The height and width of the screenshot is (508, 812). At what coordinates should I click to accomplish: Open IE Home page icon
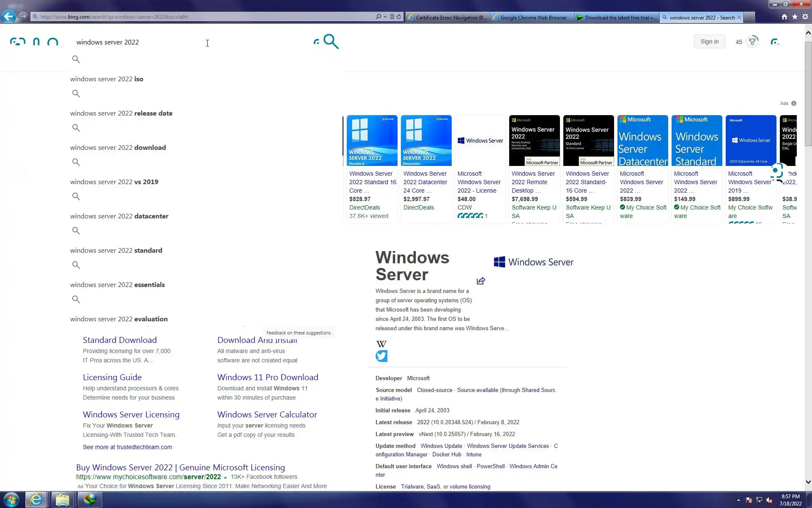tap(784, 17)
